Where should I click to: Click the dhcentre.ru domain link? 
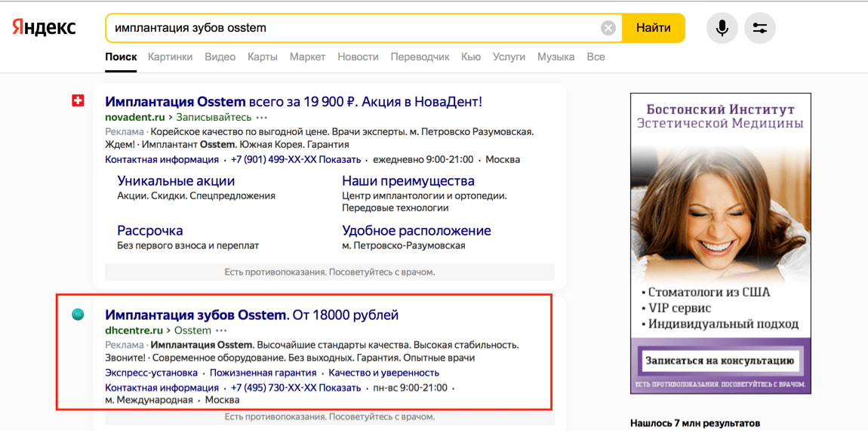click(x=134, y=331)
